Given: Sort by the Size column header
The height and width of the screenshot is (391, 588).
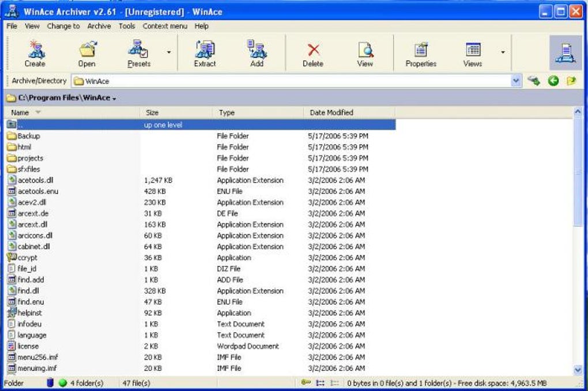Looking at the screenshot, I should 176,112.
